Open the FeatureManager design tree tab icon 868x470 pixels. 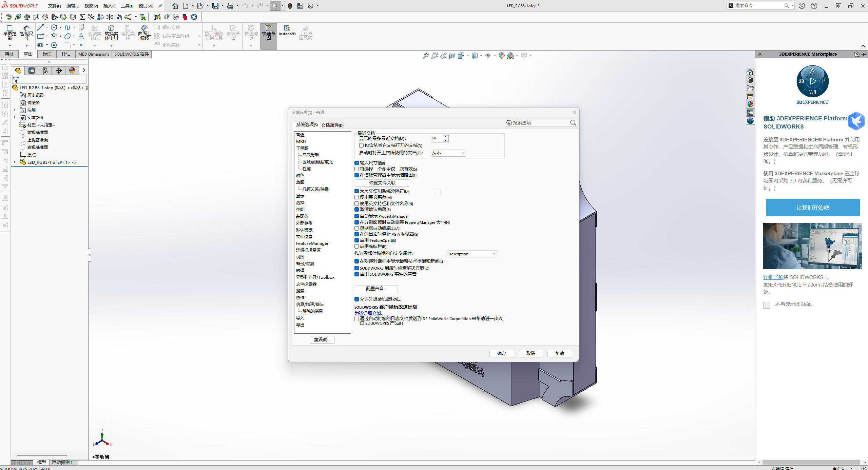pyautogui.click(x=18, y=71)
